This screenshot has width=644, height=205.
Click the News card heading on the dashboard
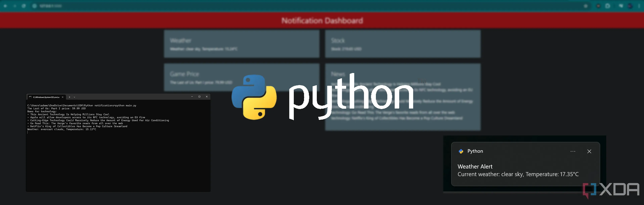338,74
